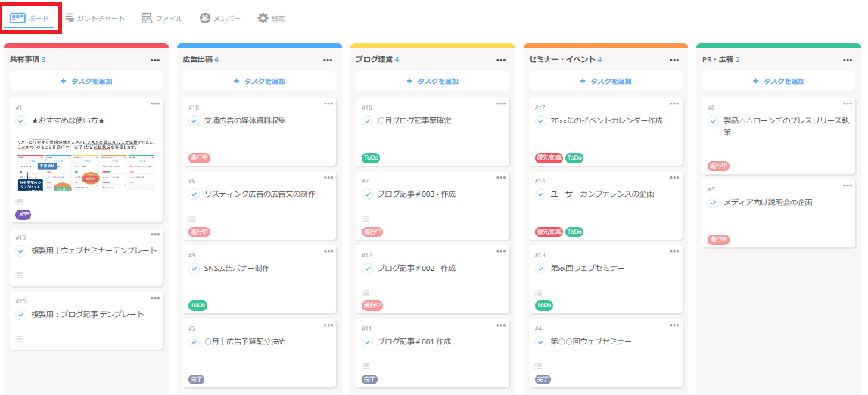868x395 pixels.
Task: Switch to the ボード tab
Action: point(32,17)
